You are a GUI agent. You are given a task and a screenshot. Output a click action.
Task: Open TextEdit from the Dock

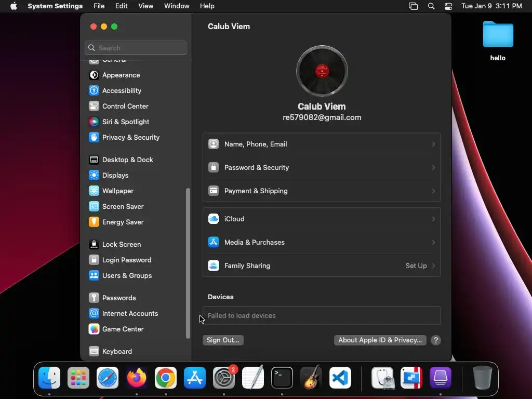(253, 378)
